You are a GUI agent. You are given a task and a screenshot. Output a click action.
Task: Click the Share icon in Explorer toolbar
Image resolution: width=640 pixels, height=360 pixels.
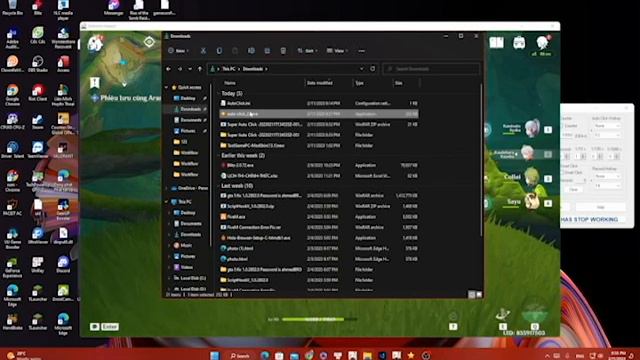tap(267, 51)
